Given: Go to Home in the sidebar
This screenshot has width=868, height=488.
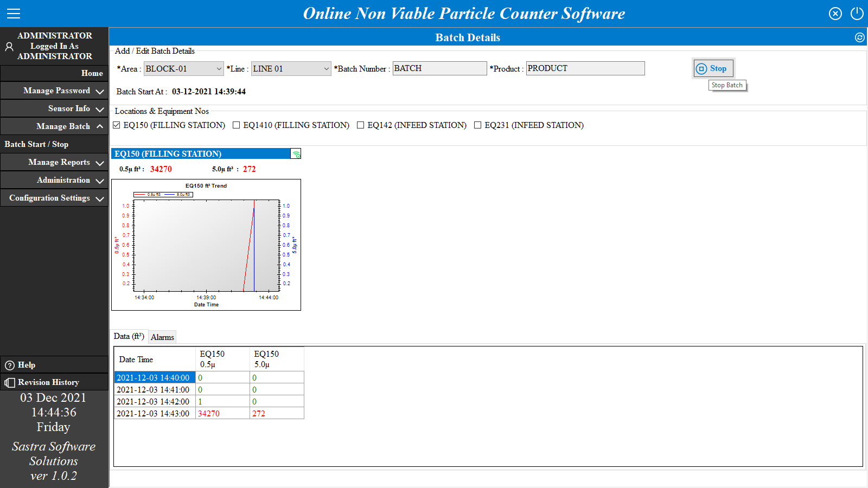Looking at the screenshot, I should click(x=92, y=73).
